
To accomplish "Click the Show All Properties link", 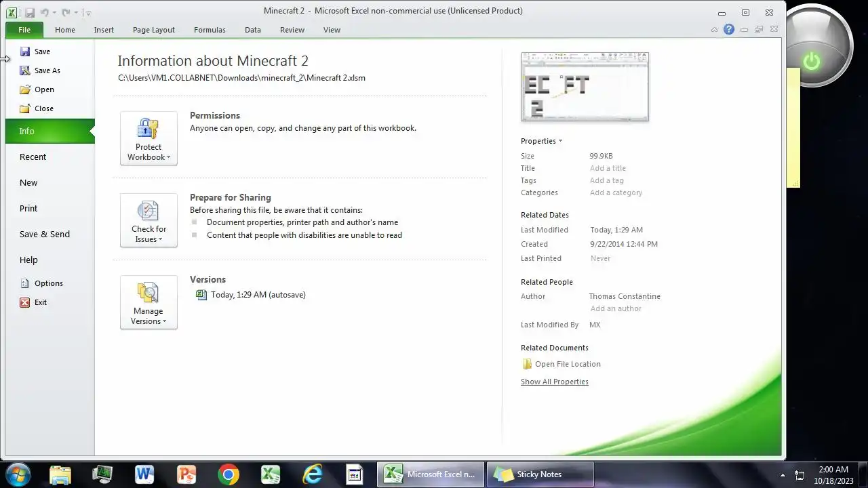I will [x=554, y=382].
